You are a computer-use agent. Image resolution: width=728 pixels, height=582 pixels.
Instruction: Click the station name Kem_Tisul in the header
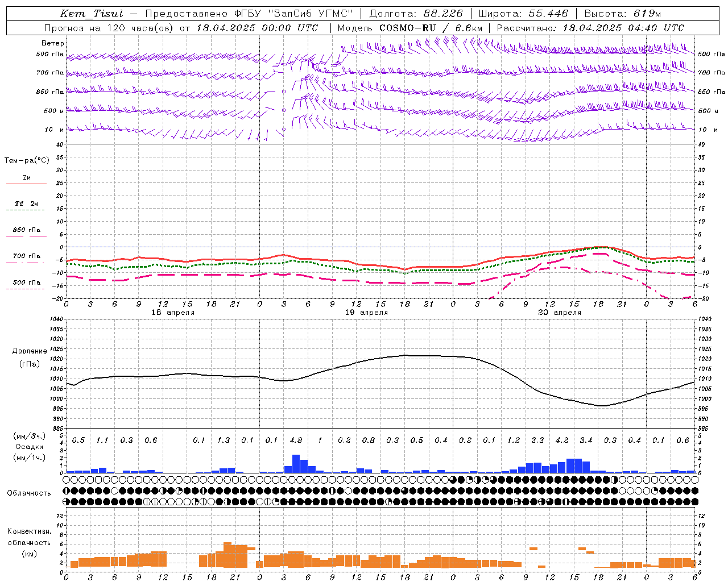91,14
